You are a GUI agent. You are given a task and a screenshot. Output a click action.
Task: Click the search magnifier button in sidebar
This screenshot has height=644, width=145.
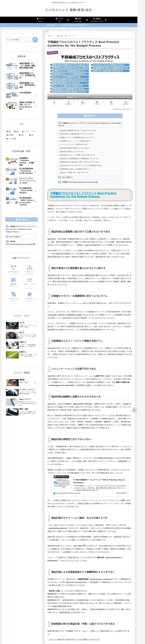(x=35, y=39)
